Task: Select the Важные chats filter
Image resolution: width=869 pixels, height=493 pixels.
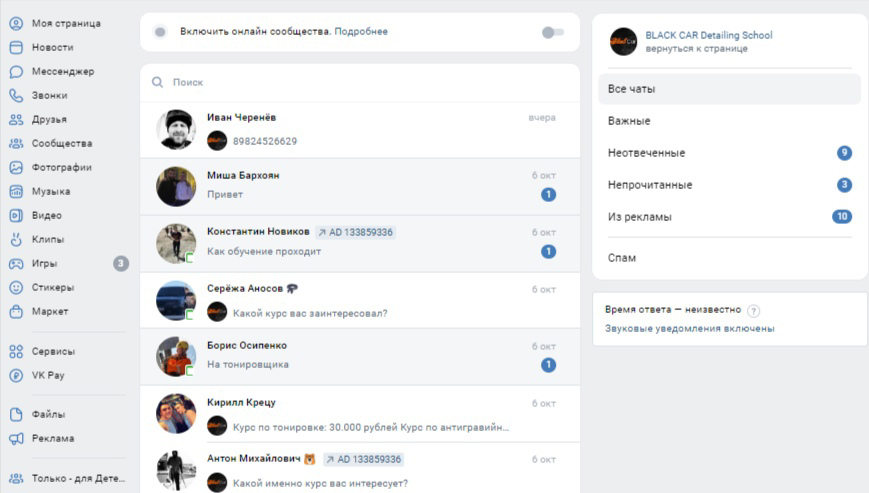Action: point(729,121)
